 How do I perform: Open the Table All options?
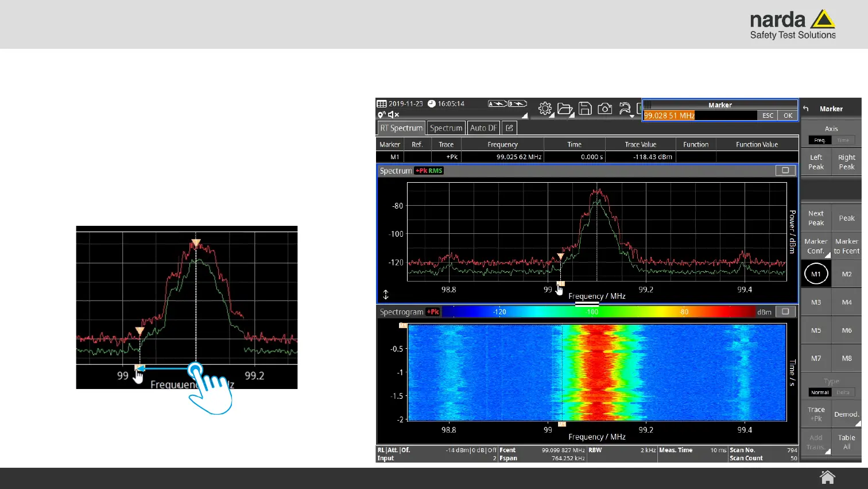[846, 442]
